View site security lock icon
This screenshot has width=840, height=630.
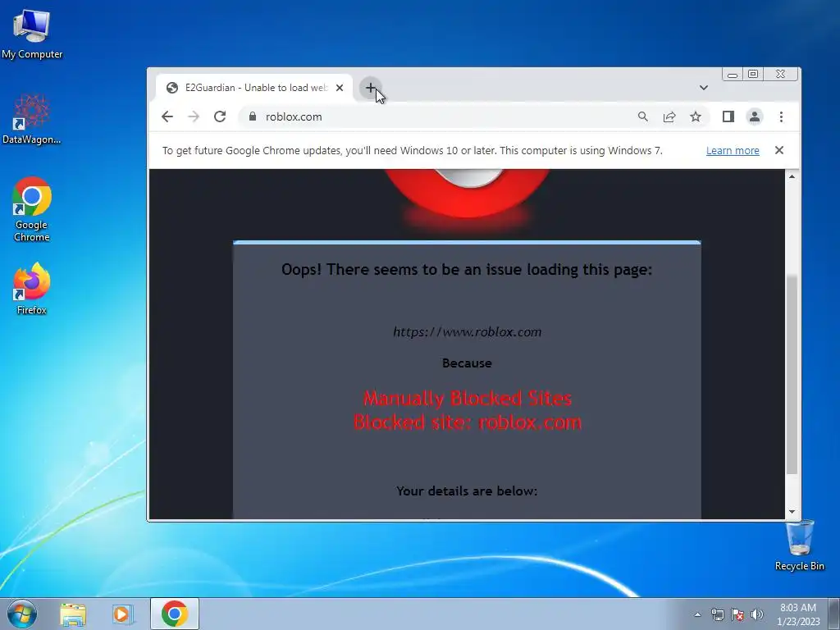click(x=253, y=116)
